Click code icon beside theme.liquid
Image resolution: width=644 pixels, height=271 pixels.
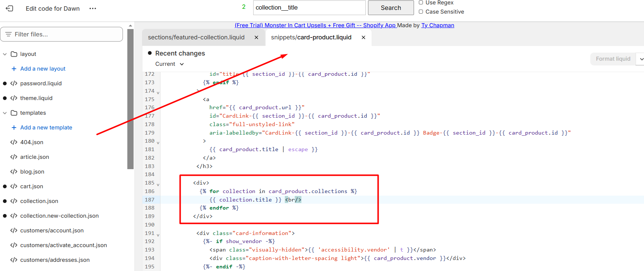click(14, 98)
